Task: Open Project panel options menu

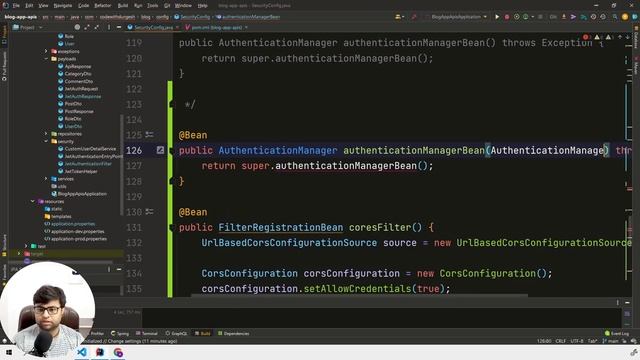Action: (109, 27)
